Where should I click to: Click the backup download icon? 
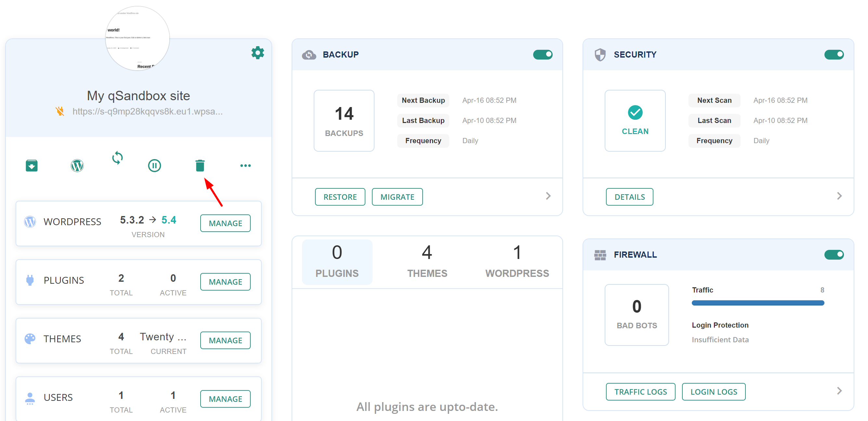(32, 166)
